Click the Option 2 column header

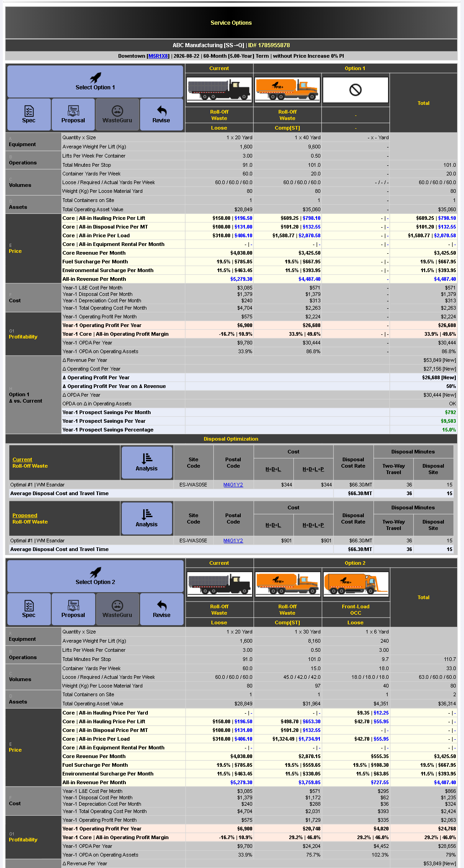click(x=355, y=563)
